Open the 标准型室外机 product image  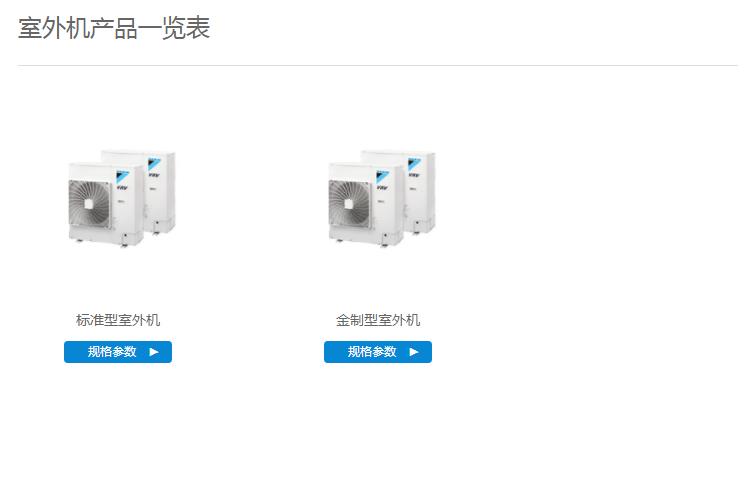[122, 199]
